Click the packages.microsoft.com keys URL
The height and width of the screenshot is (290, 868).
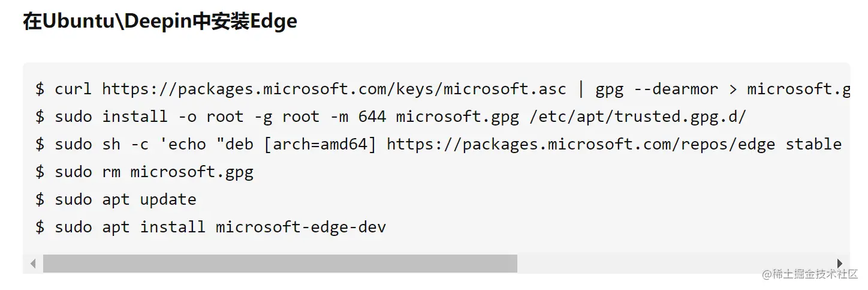click(x=334, y=89)
